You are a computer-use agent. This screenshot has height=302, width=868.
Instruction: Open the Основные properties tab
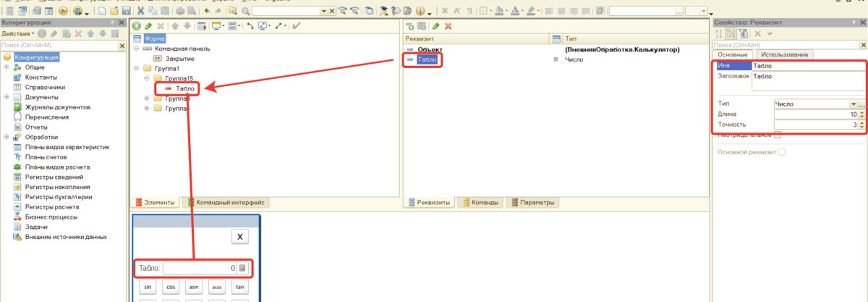[732, 54]
